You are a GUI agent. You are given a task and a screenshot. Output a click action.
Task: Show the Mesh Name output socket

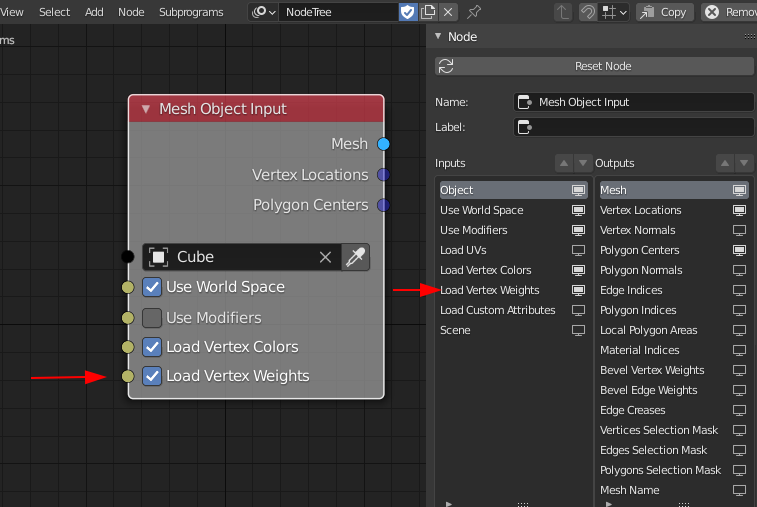739,490
